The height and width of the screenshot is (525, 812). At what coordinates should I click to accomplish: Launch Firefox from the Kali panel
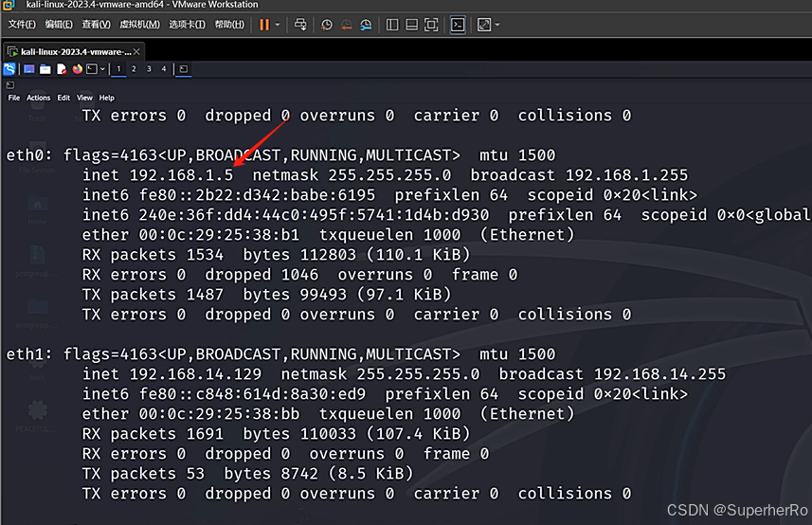[77, 69]
